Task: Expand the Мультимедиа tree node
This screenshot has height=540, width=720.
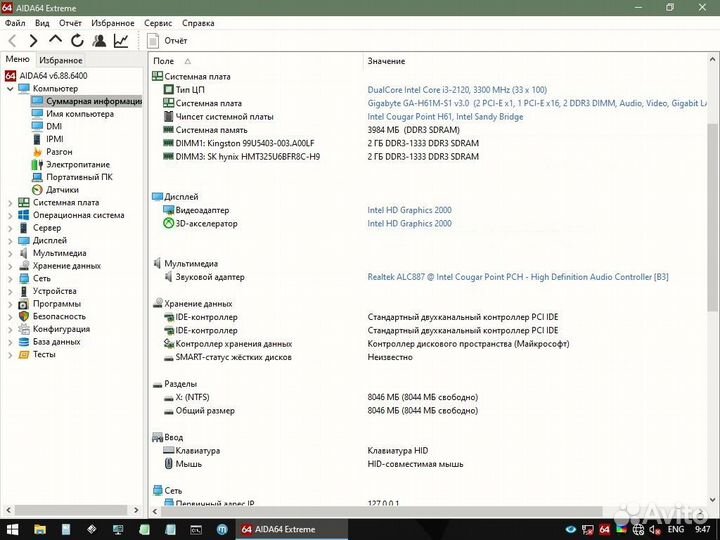Action: pos(10,253)
